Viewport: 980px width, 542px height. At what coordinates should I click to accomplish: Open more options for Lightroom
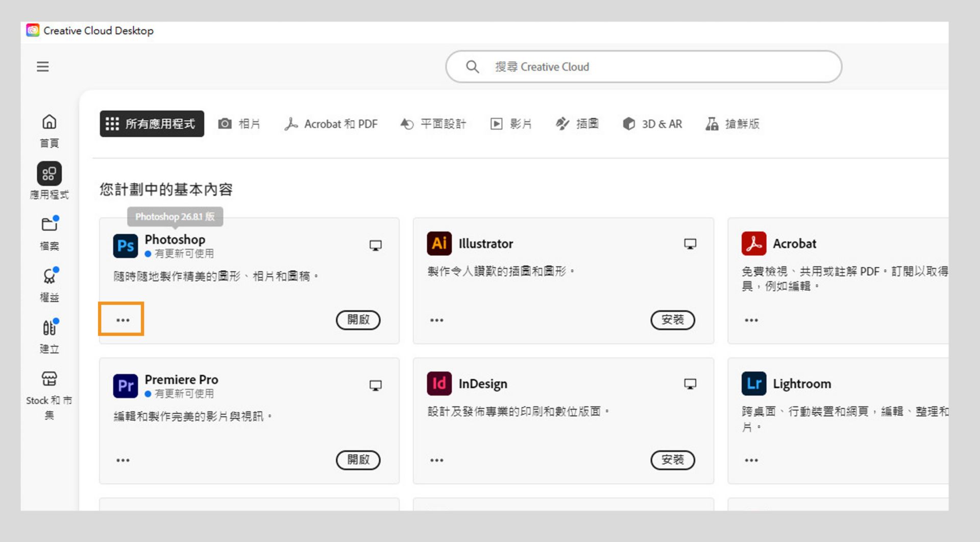tap(751, 460)
